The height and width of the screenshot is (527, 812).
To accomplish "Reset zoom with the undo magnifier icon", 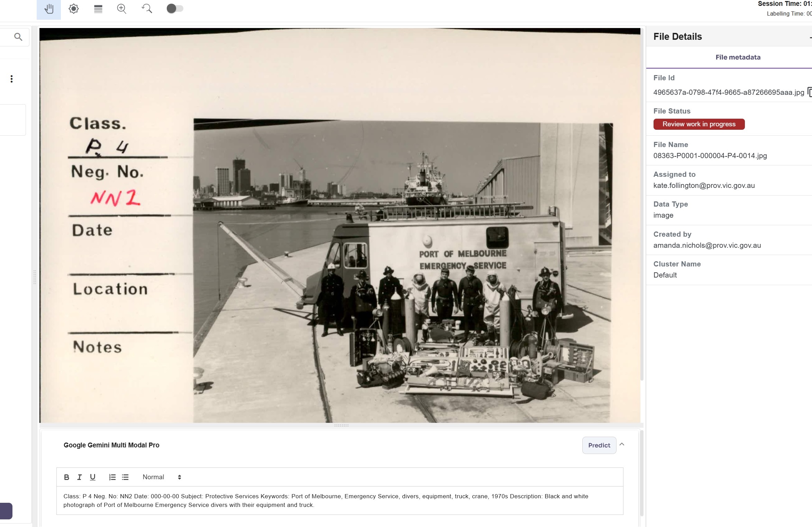I will pyautogui.click(x=147, y=9).
